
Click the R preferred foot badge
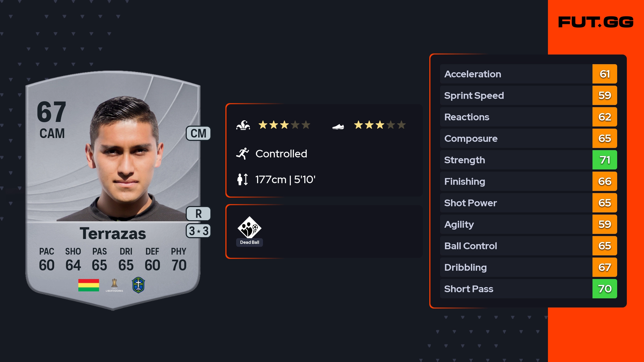point(198,214)
